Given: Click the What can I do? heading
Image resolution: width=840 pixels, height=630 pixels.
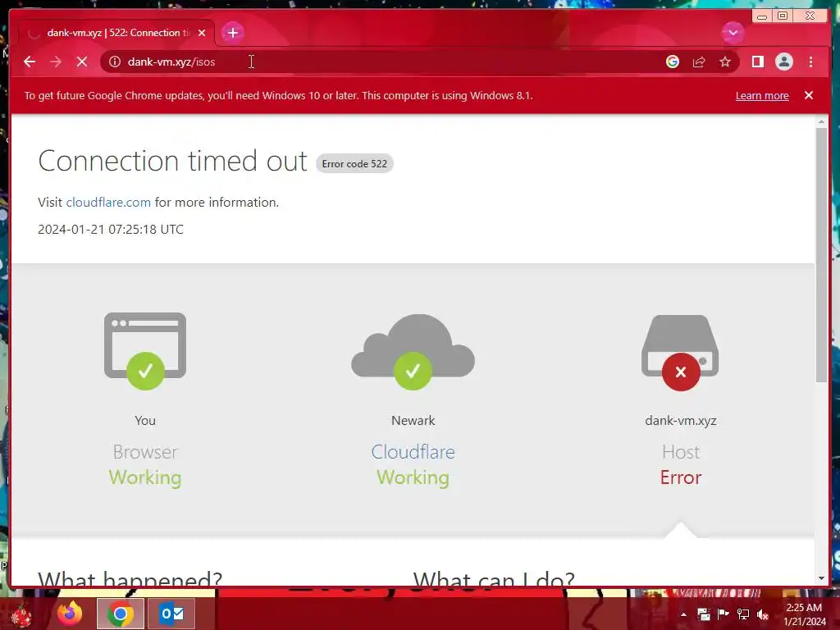Looking at the screenshot, I should coord(494,578).
